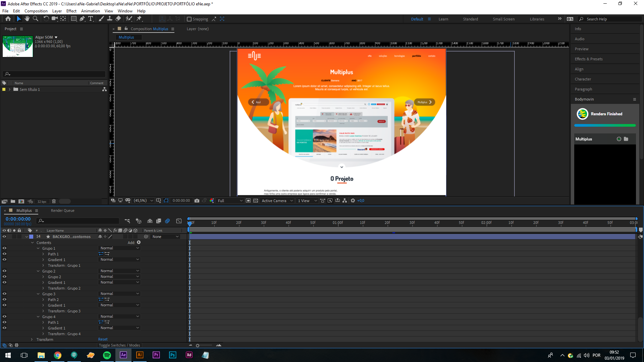Viewport: 644px width, 362px height.
Task: Switch to the Render Queue tab
Action: click(x=63, y=210)
